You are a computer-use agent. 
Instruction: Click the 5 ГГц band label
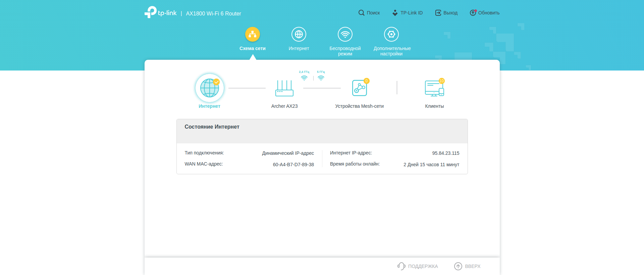point(321,72)
